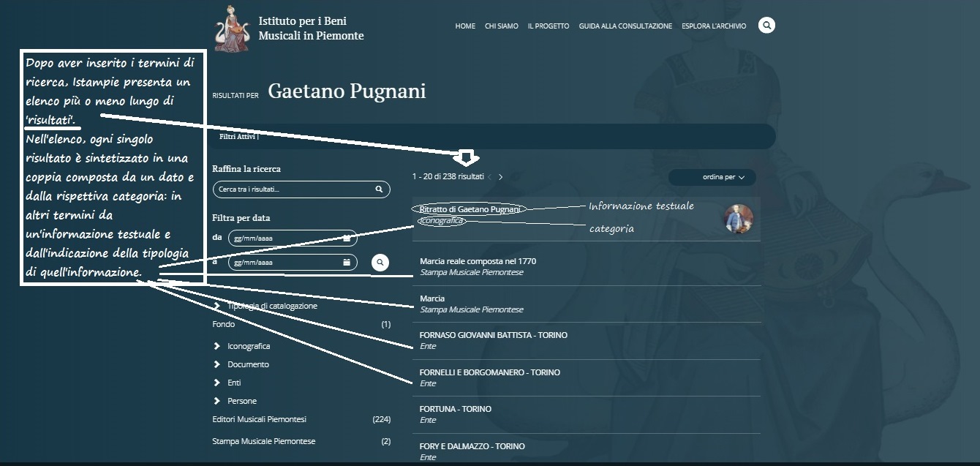The height and width of the screenshot is (466, 980).
Task: Expand the Persone filter group
Action: click(x=217, y=401)
